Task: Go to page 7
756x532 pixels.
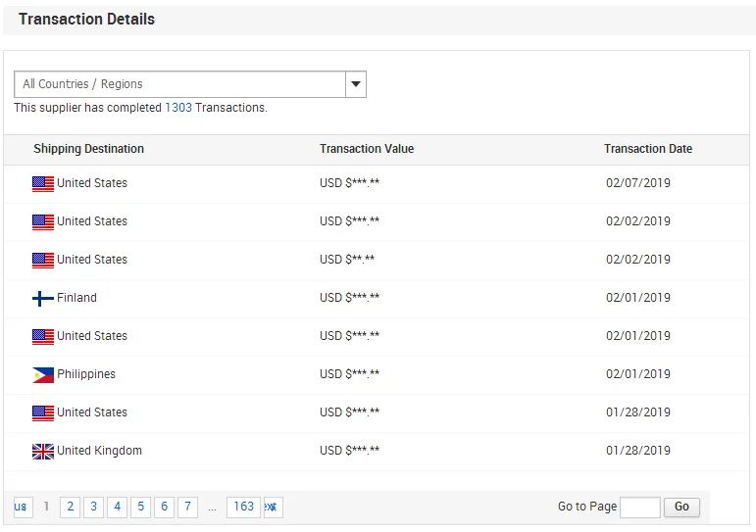Action: coord(187,507)
